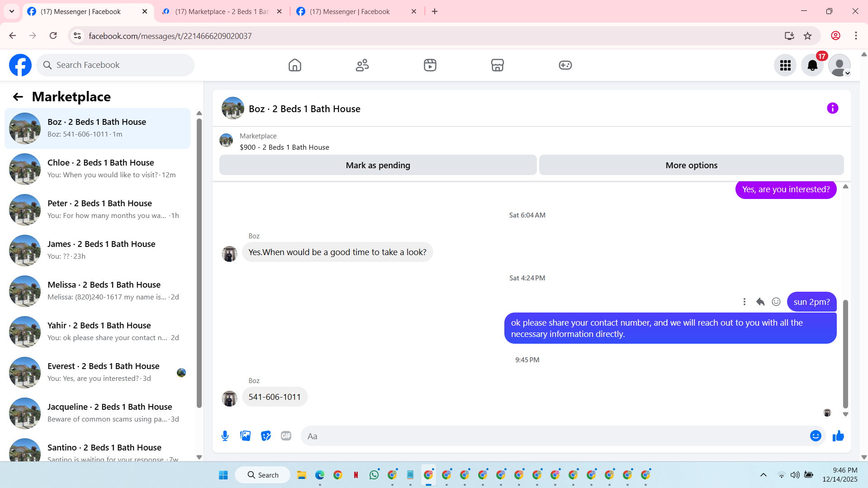Click taskbar Search box
Screen dimensions: 868x488
coord(263,475)
